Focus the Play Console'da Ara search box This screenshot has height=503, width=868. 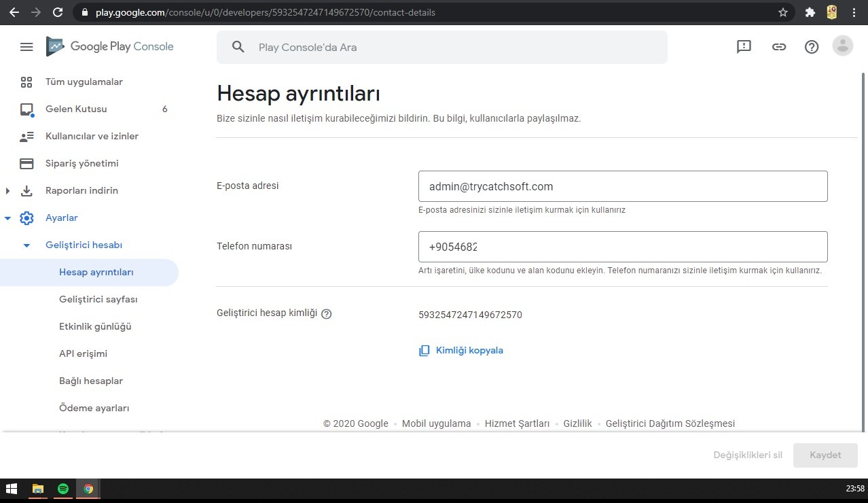tap(442, 47)
